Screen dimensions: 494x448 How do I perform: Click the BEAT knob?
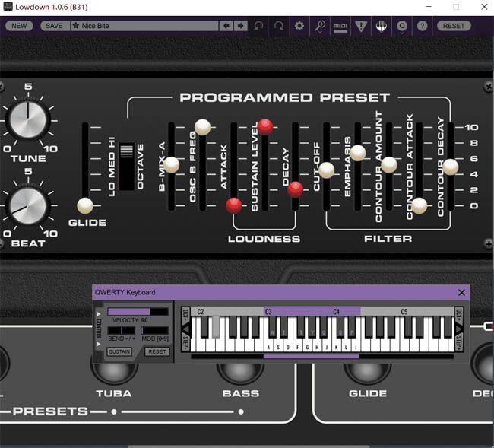[28, 205]
